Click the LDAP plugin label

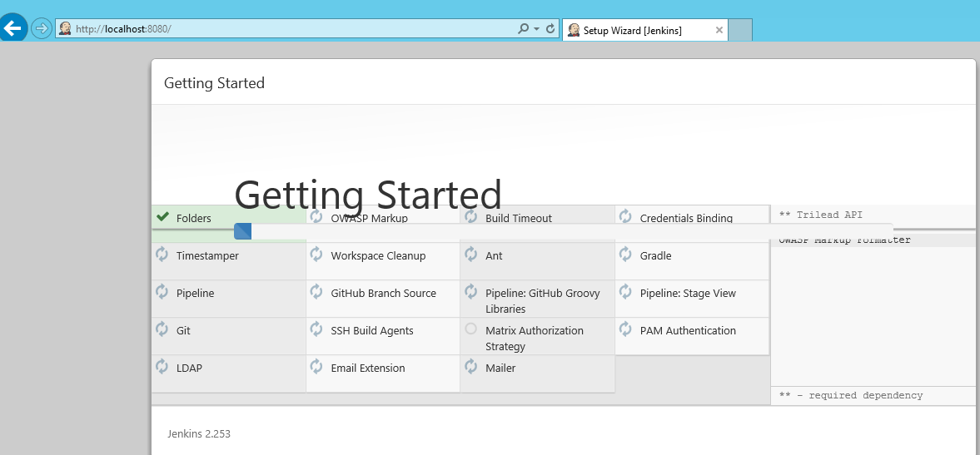point(189,368)
